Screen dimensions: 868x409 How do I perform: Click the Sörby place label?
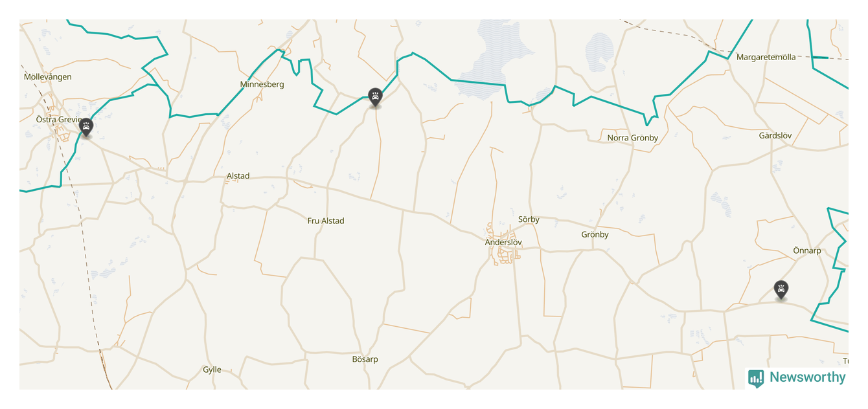coord(529,219)
